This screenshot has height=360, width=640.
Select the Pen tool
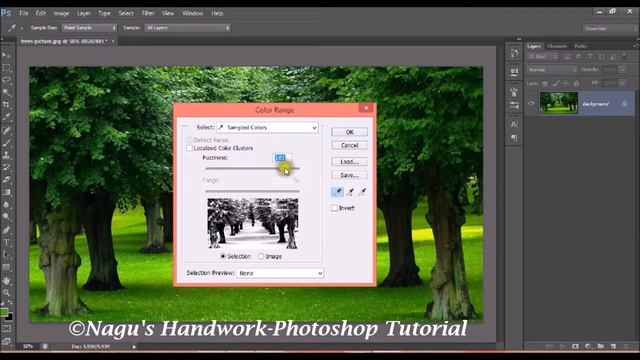(x=7, y=230)
